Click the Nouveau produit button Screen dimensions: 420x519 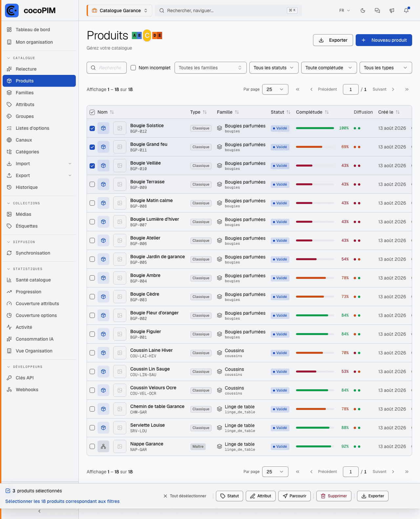click(384, 40)
